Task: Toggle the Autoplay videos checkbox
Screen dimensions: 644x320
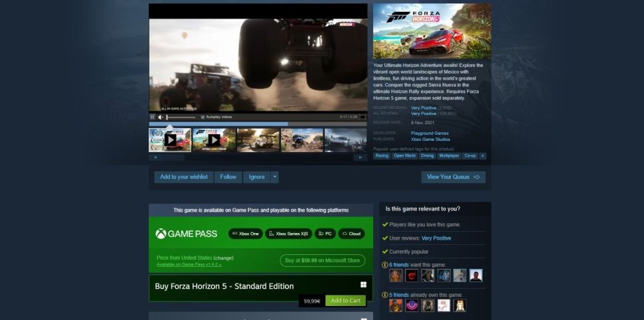Action: [202, 117]
